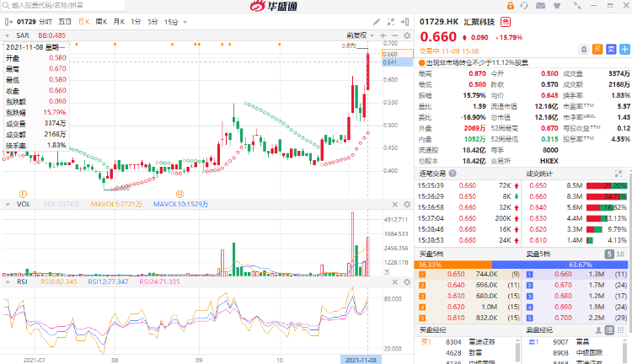Zoom in the K-line chart with plus
The width and height of the screenshot is (632, 364).
click(383, 35)
